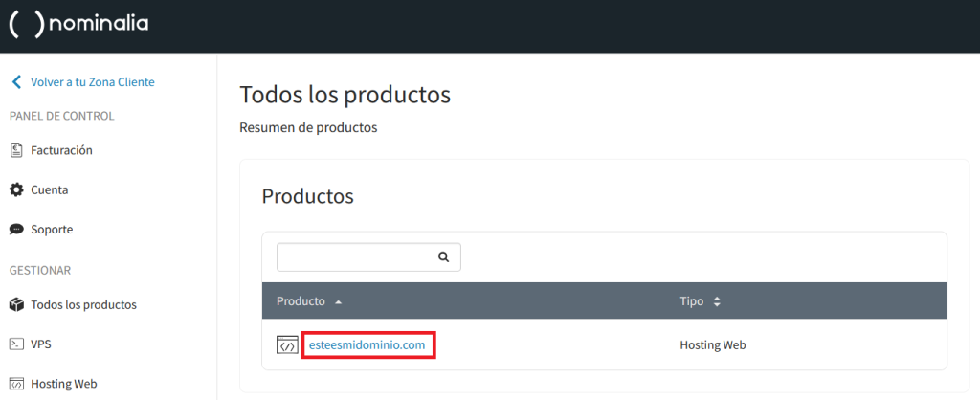The width and height of the screenshot is (980, 400).
Task: Select the VPS menu label in the sidebar
Action: [x=40, y=344]
